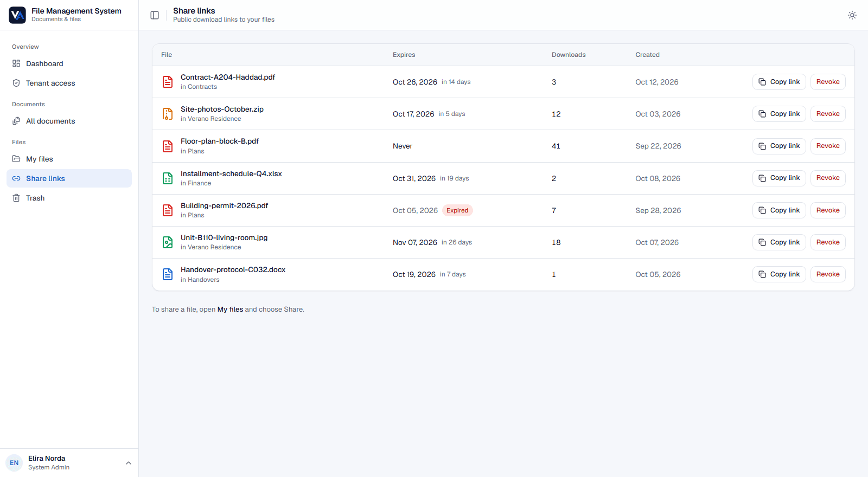This screenshot has width=868, height=477.
Task: Open Dashboard from the sidebar
Action: coord(69,63)
